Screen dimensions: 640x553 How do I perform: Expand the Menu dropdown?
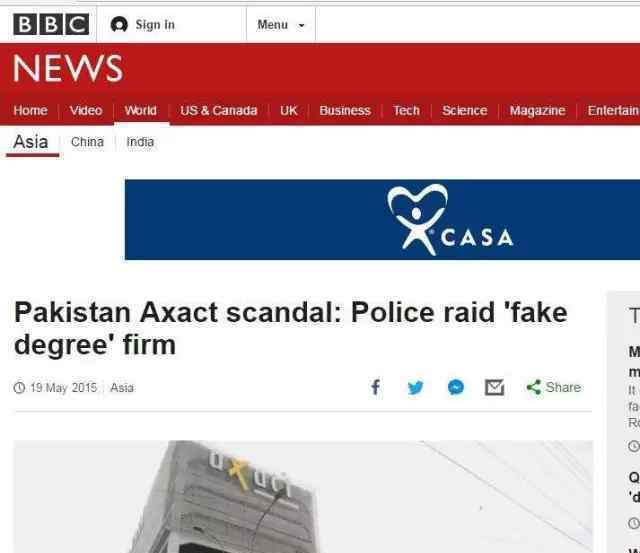(281, 25)
